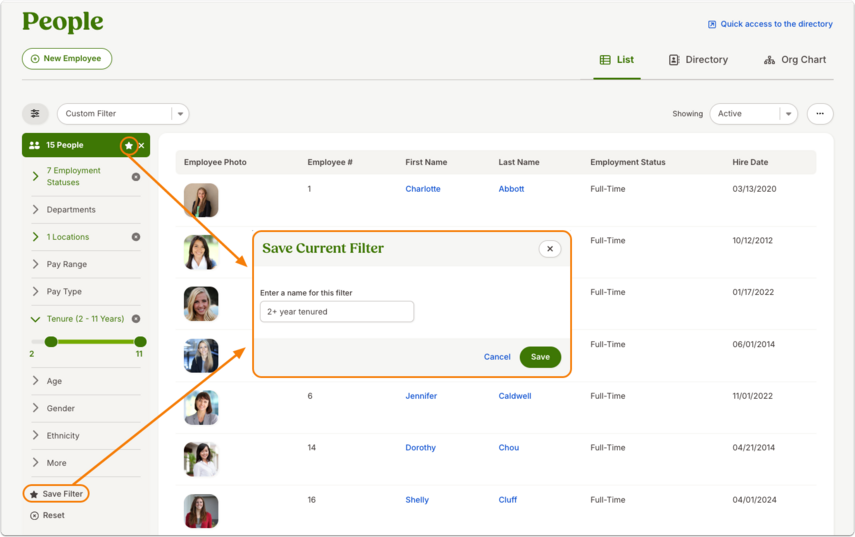Open Quick access to the directory link

(x=770, y=24)
